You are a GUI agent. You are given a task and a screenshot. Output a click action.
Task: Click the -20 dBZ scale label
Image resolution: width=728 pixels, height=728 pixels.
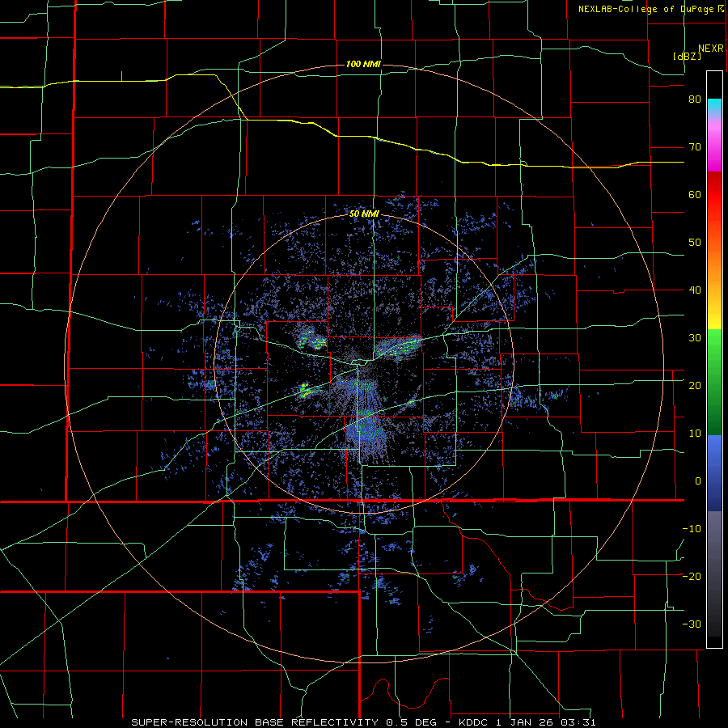pos(692,577)
